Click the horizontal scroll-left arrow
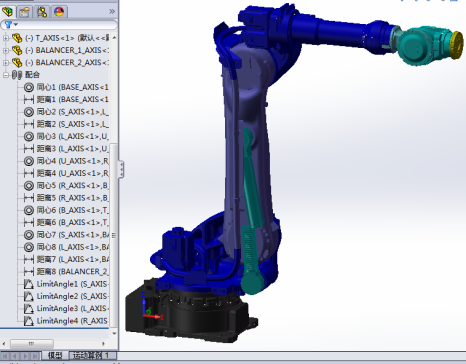 pyautogui.click(x=4, y=343)
